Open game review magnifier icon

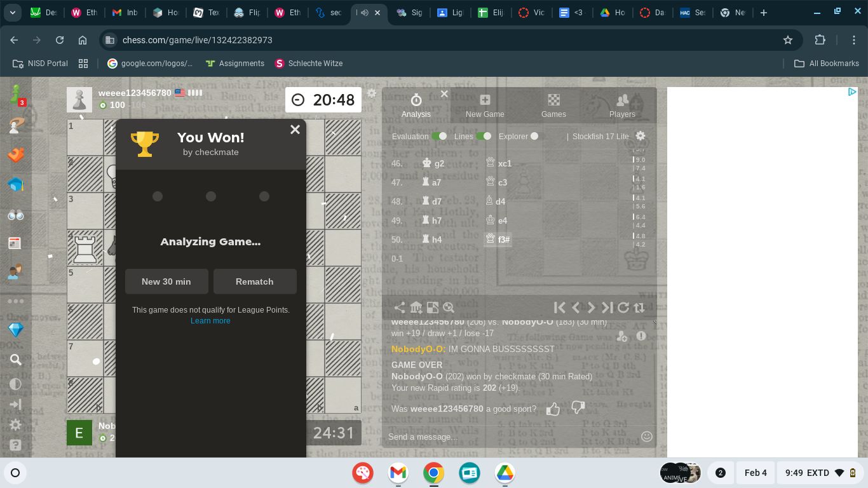point(449,308)
